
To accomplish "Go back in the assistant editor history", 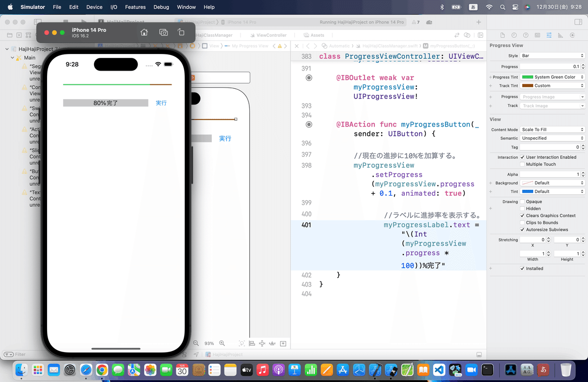I will pos(308,46).
